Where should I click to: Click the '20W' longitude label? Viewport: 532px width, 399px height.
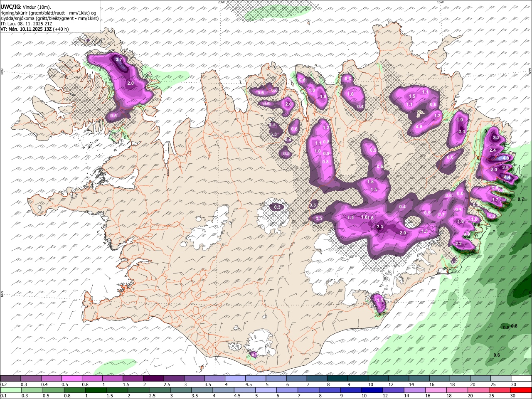(x=221, y=2)
